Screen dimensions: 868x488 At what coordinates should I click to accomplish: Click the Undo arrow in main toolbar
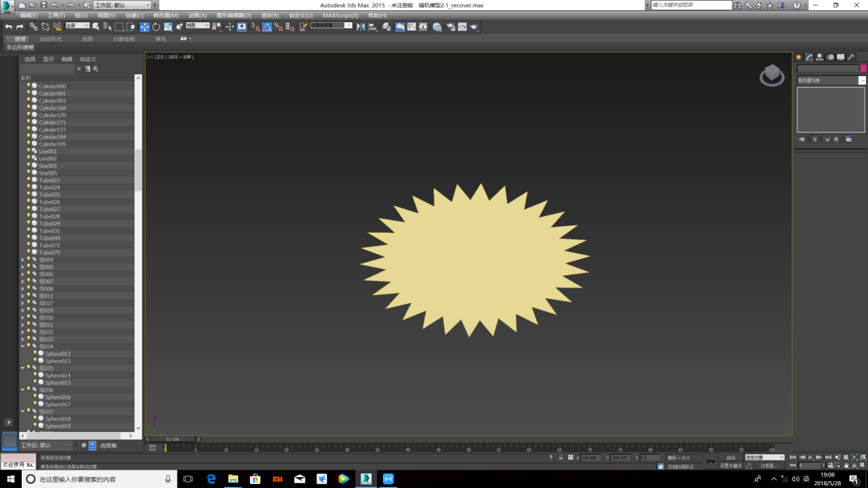click(8, 27)
